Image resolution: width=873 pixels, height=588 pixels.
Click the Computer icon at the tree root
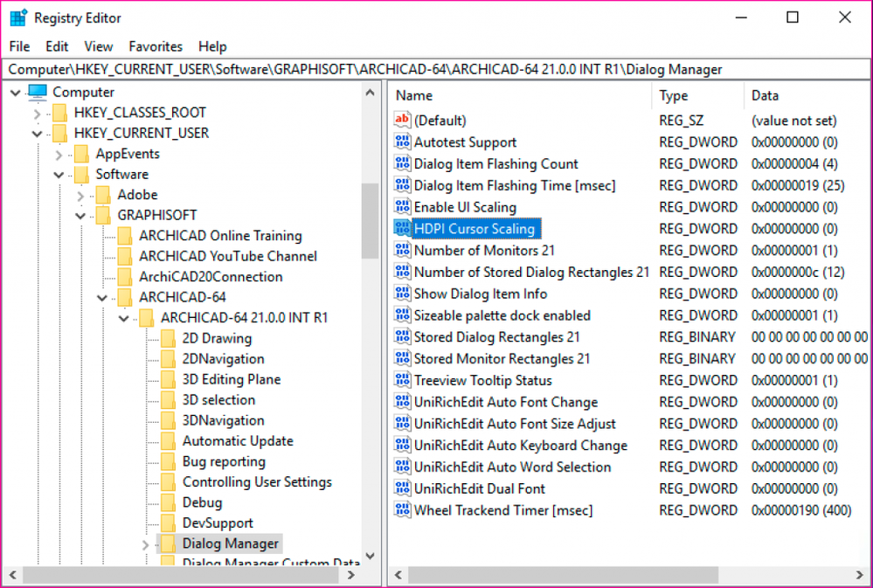tap(38, 92)
